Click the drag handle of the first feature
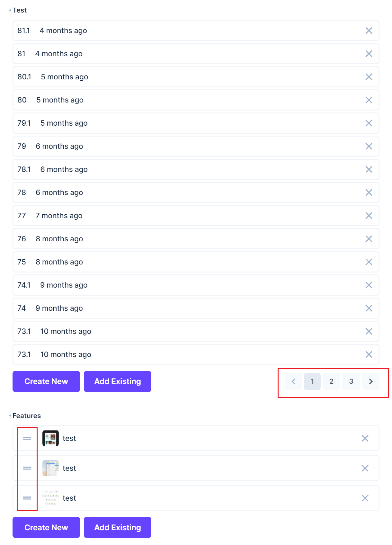392x545 pixels. 27,438
